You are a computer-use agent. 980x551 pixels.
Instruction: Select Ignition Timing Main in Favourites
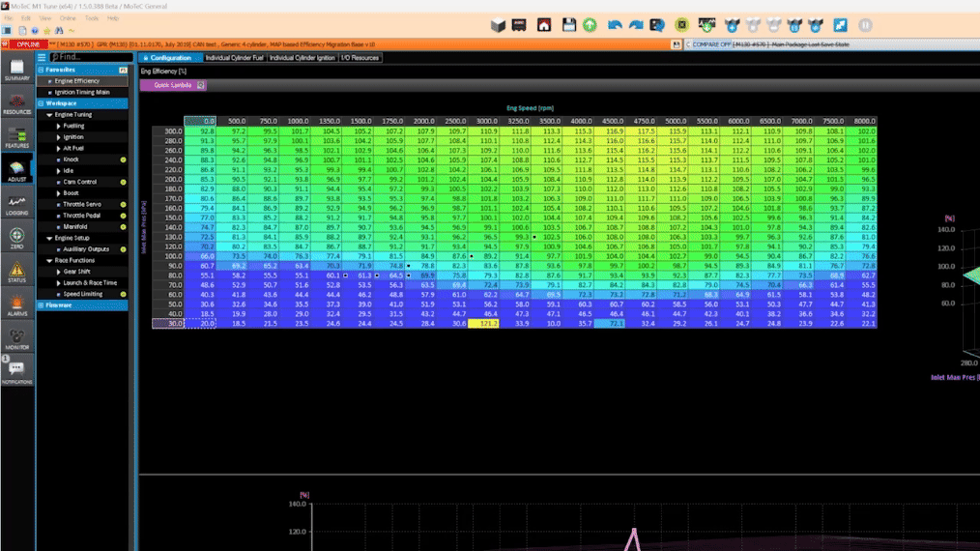[x=82, y=93]
